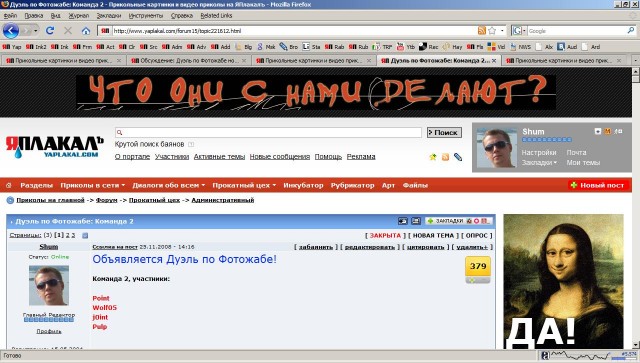Open the back/forward history dropdown arrow

pos(36,31)
